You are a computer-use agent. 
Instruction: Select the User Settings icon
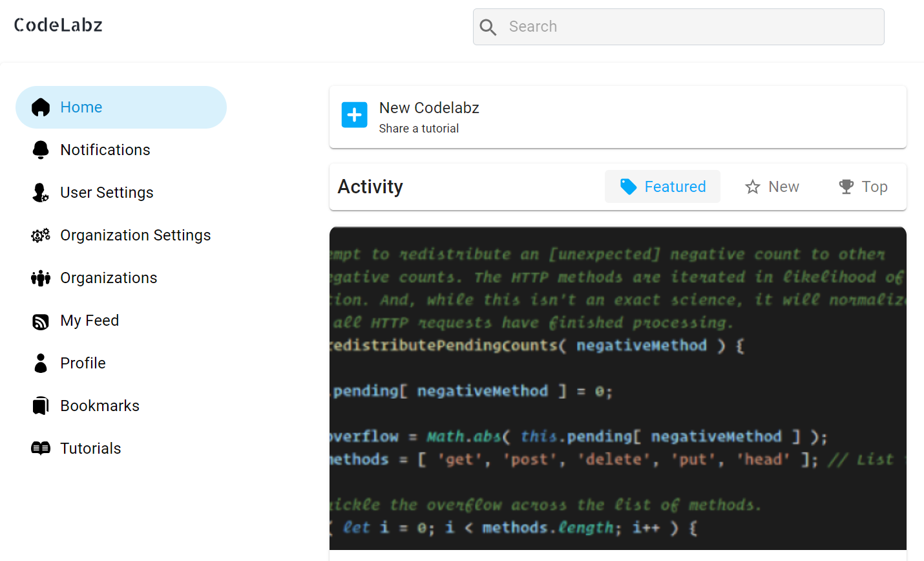click(40, 192)
